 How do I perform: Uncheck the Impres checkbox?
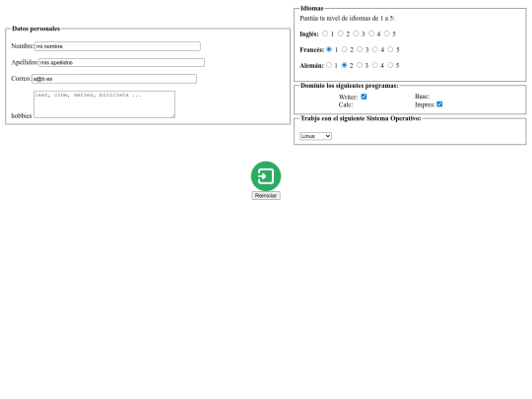439,104
